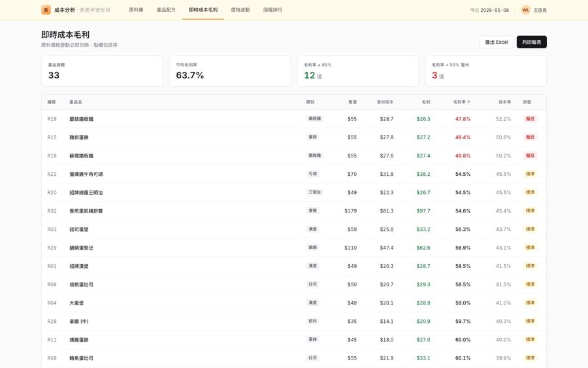Switch to the 產品配方 tab
This screenshot has width=588, height=368.
pos(166,10)
